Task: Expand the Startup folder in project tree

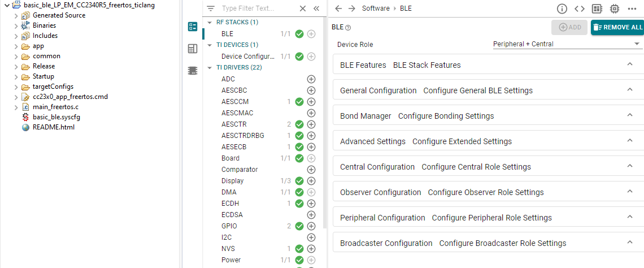Action: 16,76
